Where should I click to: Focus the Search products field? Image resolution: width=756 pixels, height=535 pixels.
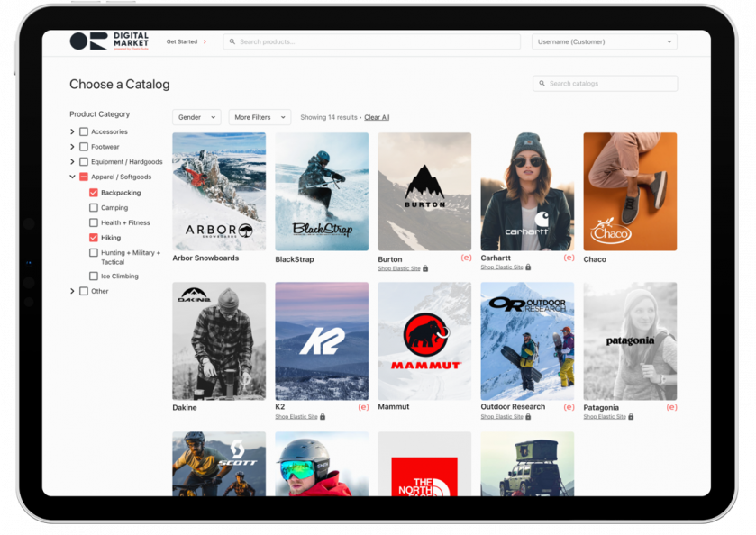[372, 42]
